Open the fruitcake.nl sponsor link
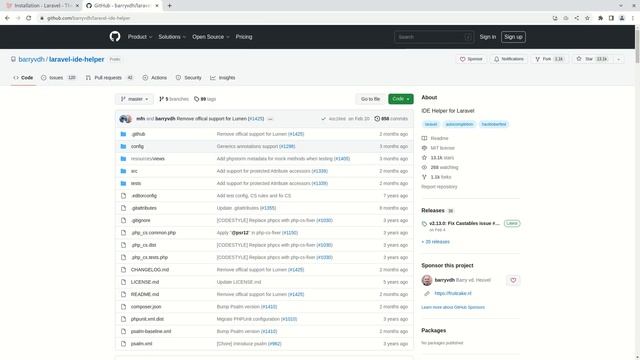The image size is (640, 360). click(453, 293)
